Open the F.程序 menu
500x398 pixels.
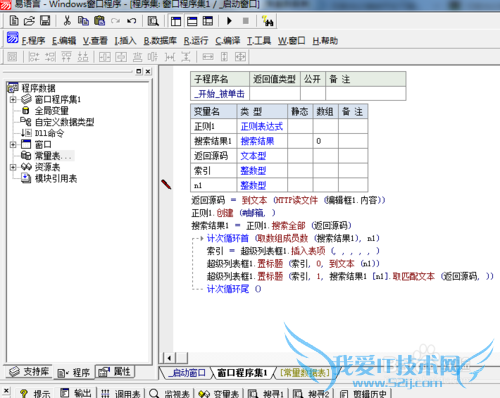click(x=33, y=41)
